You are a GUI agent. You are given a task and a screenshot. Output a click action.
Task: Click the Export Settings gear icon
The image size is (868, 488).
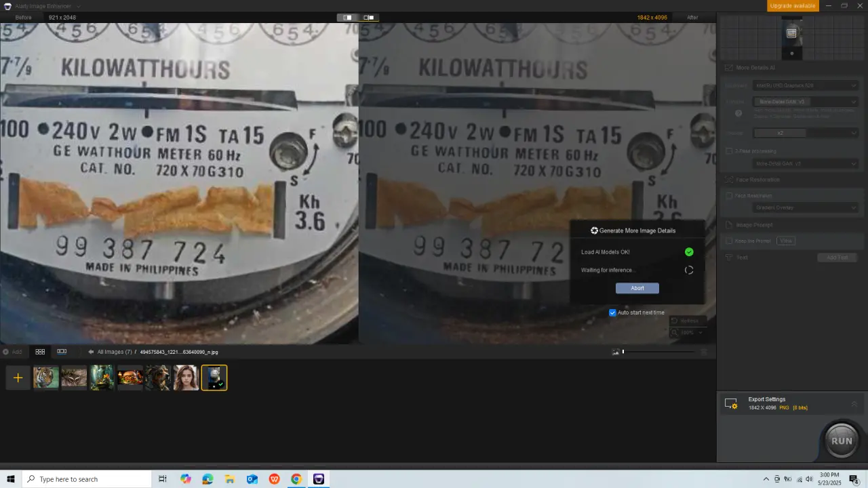pyautogui.click(x=731, y=404)
